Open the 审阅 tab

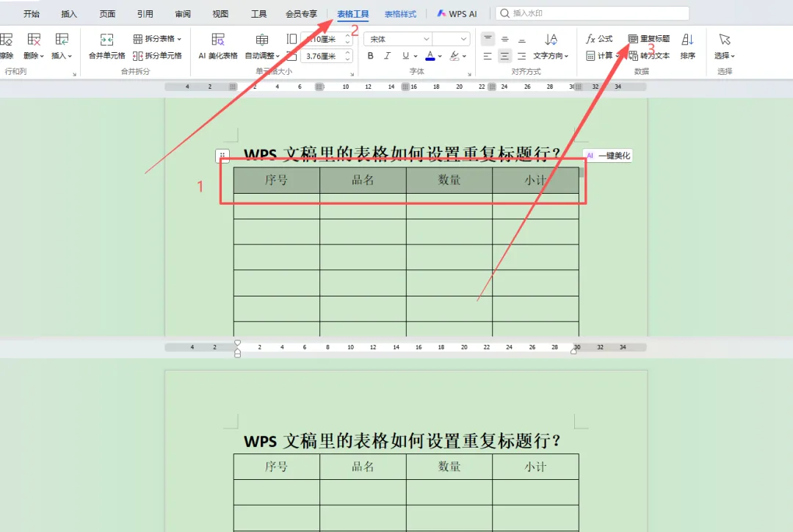coord(183,14)
